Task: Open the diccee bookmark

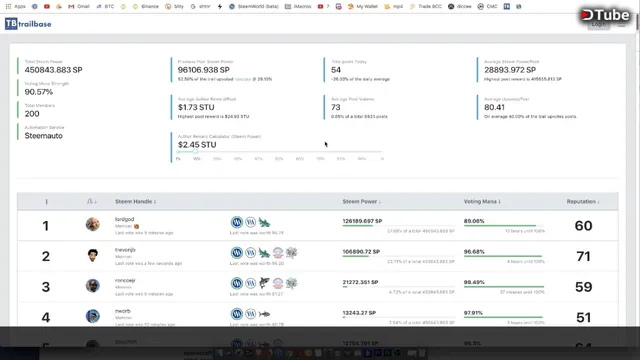Action: 460,7
